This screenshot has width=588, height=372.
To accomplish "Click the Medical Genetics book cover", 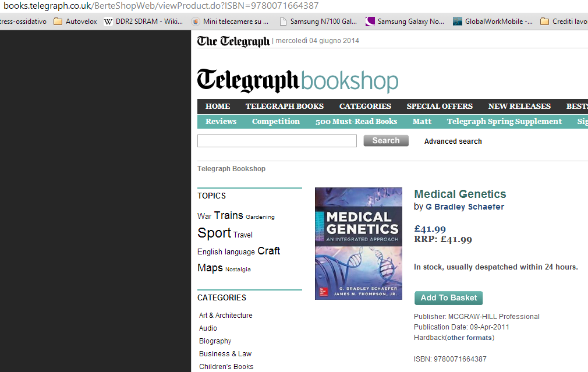I will (359, 243).
